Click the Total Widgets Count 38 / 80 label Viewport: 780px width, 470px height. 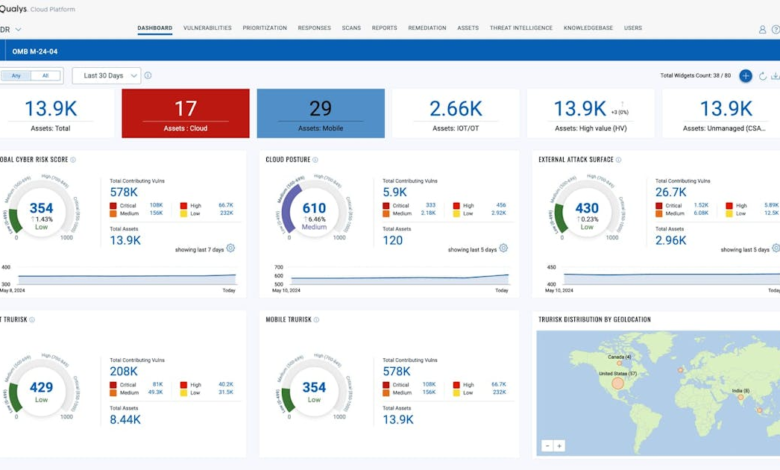pos(695,76)
